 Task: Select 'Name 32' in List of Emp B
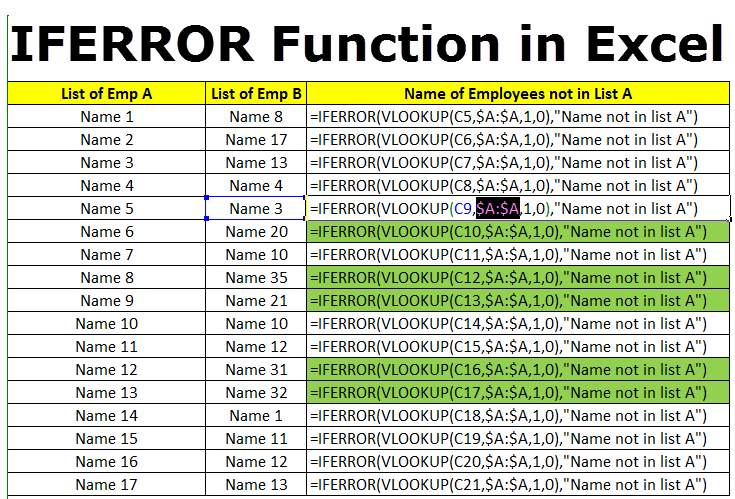256,392
